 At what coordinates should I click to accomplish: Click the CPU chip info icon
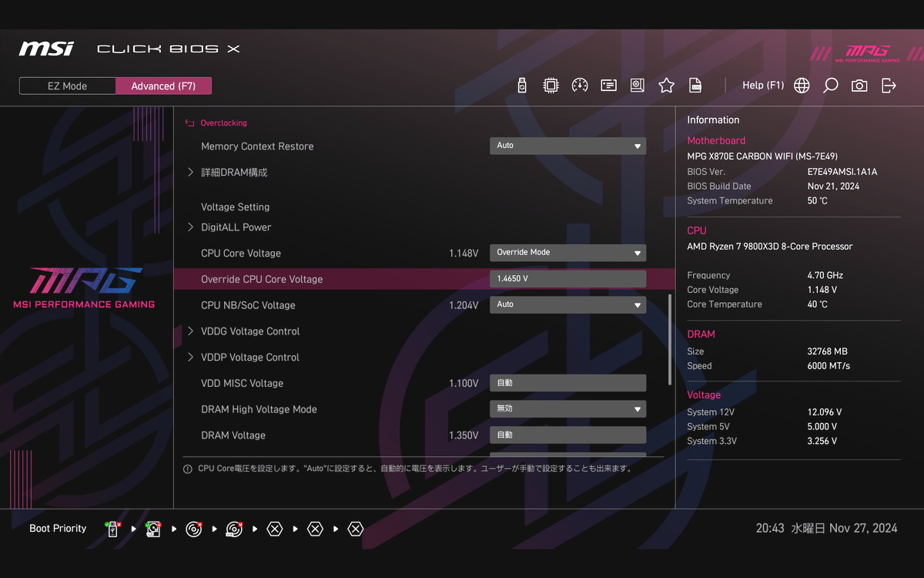tap(551, 86)
